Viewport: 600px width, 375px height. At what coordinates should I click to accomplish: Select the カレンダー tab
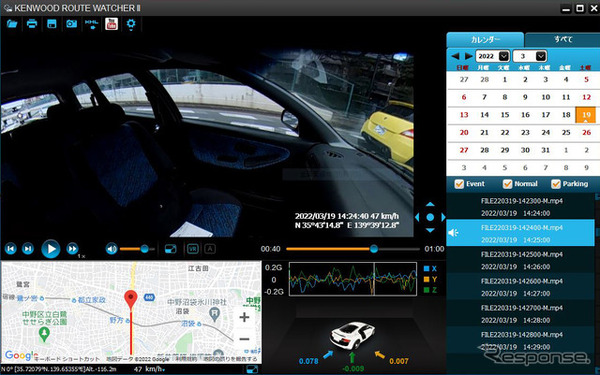coord(485,39)
